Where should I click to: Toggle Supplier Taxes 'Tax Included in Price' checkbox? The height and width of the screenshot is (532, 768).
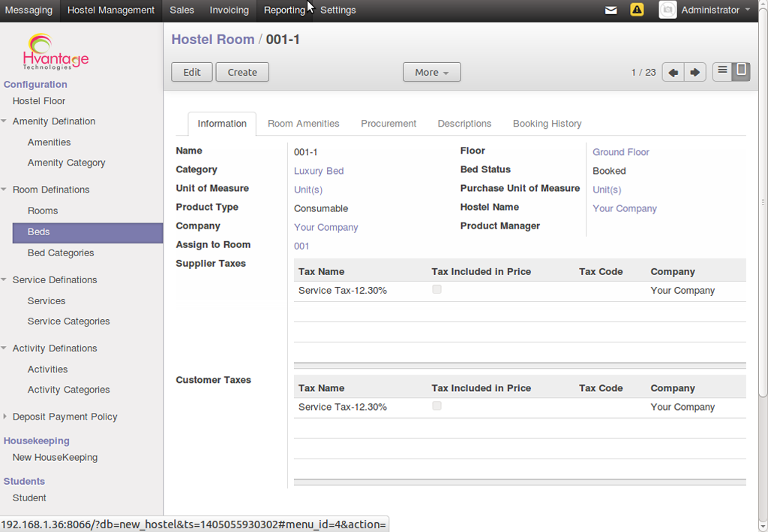pos(437,289)
